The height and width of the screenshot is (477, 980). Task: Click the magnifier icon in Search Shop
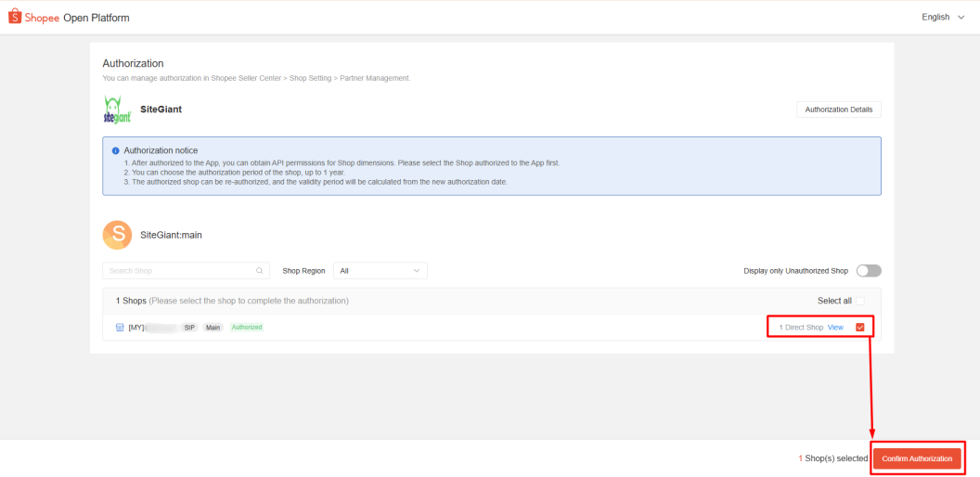pyautogui.click(x=259, y=271)
